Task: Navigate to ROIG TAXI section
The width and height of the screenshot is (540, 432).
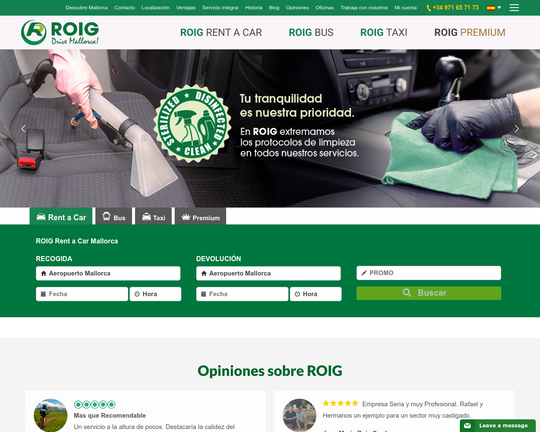Action: coord(384,32)
